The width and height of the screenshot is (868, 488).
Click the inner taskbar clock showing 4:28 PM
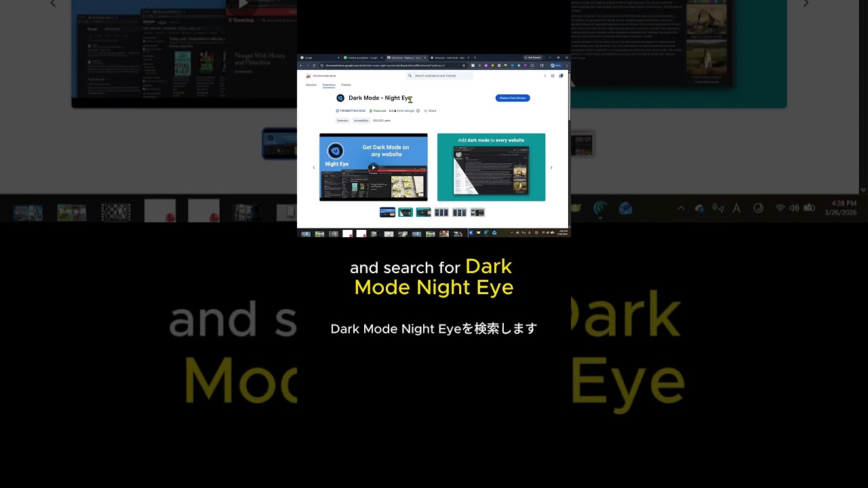(563, 232)
